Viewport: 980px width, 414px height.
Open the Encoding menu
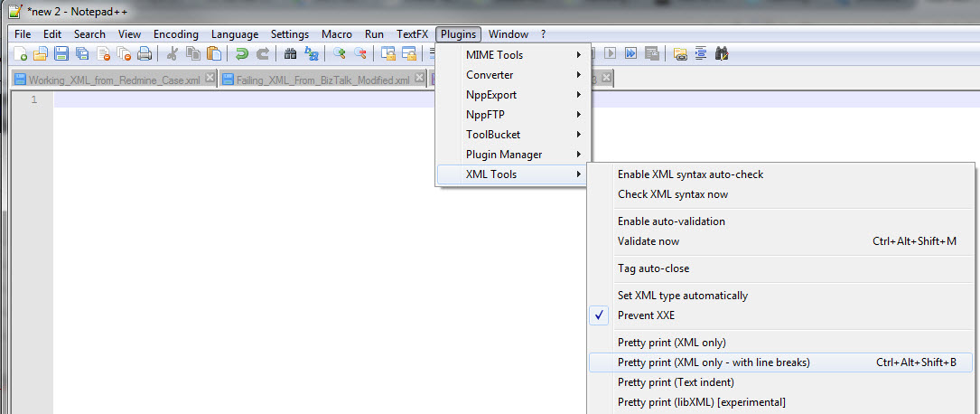coord(175,34)
